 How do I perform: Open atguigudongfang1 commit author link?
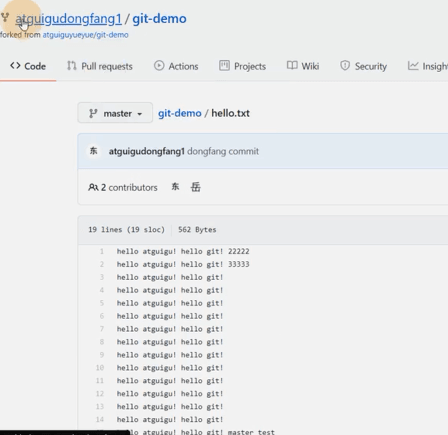click(146, 151)
